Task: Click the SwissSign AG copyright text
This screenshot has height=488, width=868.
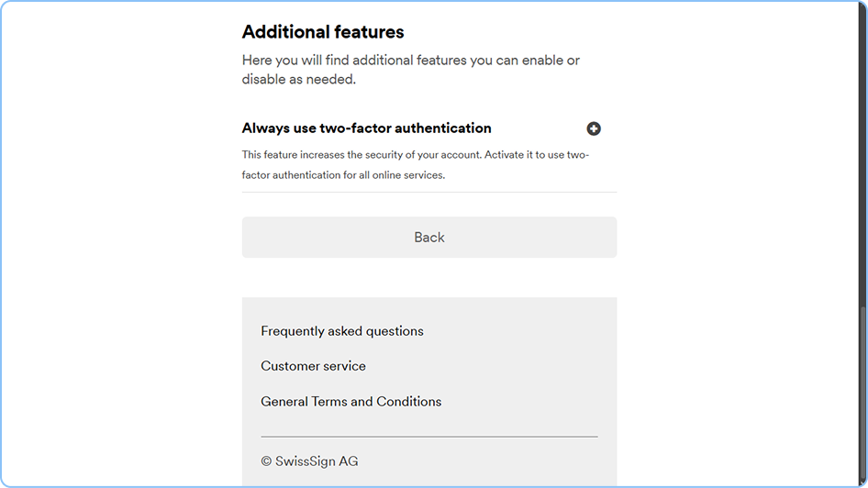Action: click(x=309, y=461)
